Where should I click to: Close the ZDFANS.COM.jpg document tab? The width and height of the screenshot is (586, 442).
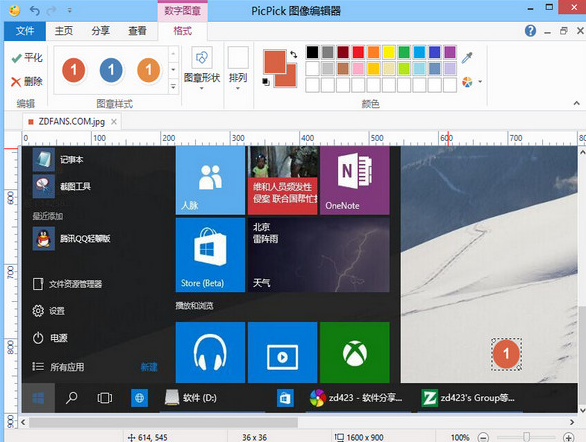pyautogui.click(x=114, y=121)
